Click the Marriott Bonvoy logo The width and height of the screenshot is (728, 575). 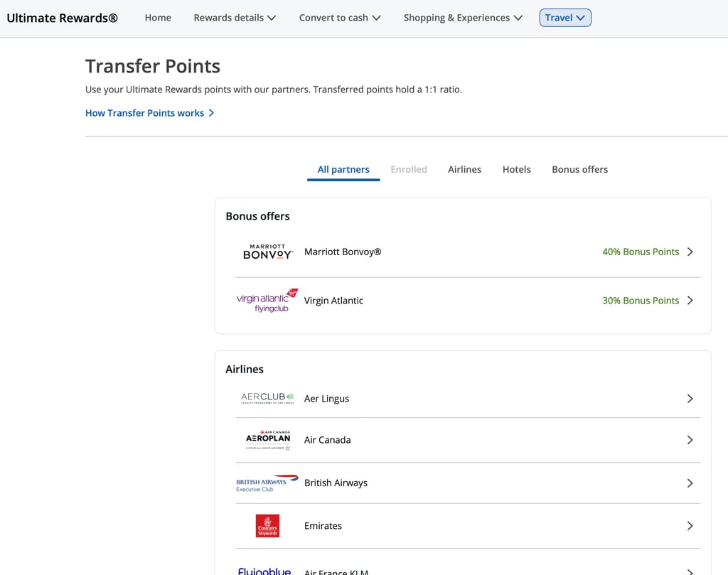267,252
